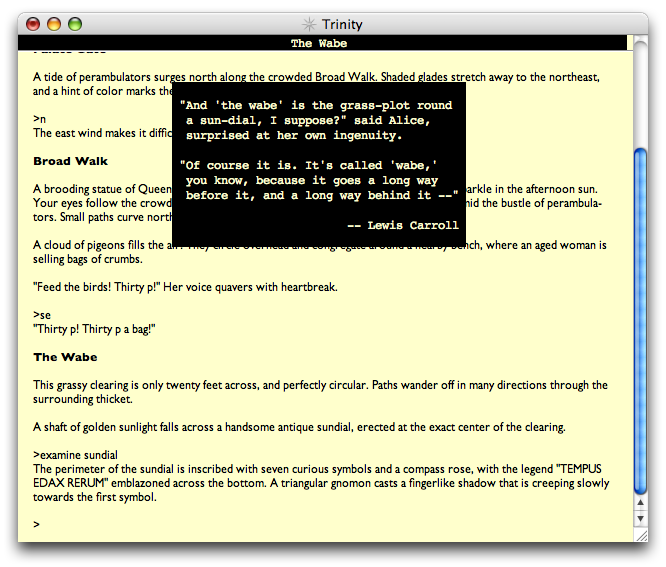Click the 'Feed the birds! Thirty p!' line
This screenshot has height=567, width=666.
pos(185,287)
